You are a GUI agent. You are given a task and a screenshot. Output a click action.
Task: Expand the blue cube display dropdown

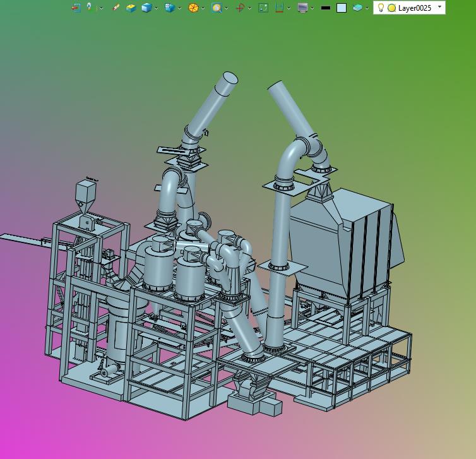[x=157, y=8]
